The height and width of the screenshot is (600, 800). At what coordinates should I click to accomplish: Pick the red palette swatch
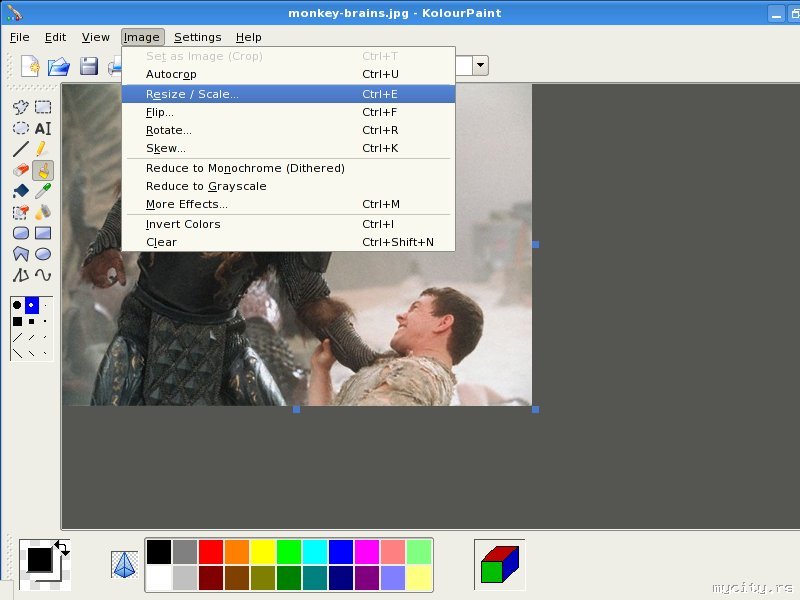click(x=211, y=552)
